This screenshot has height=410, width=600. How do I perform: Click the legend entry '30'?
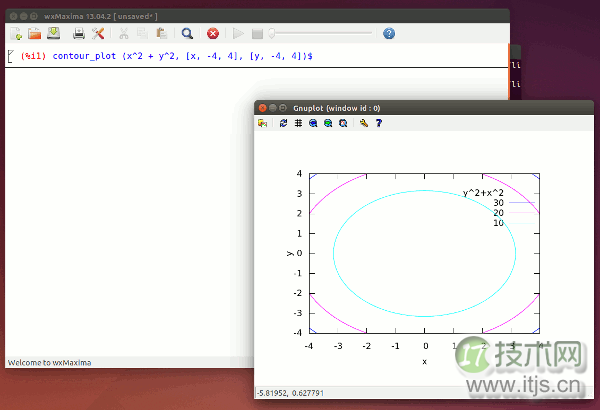(498, 203)
